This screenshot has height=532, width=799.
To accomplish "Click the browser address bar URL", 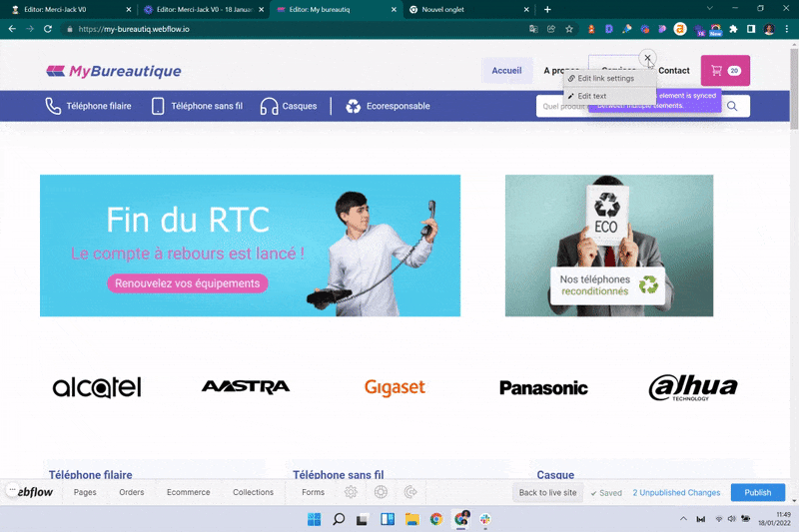I will coord(134,29).
